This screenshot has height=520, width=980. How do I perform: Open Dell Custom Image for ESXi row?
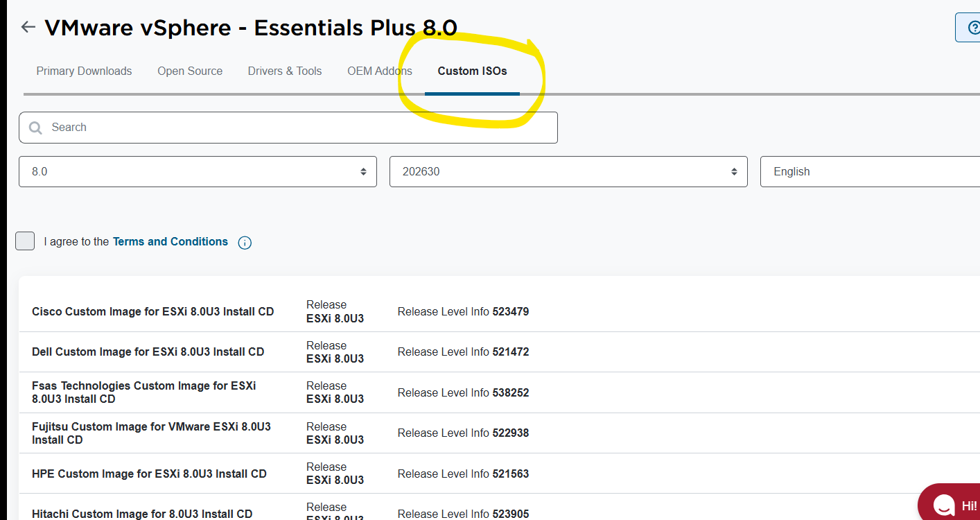click(x=148, y=352)
